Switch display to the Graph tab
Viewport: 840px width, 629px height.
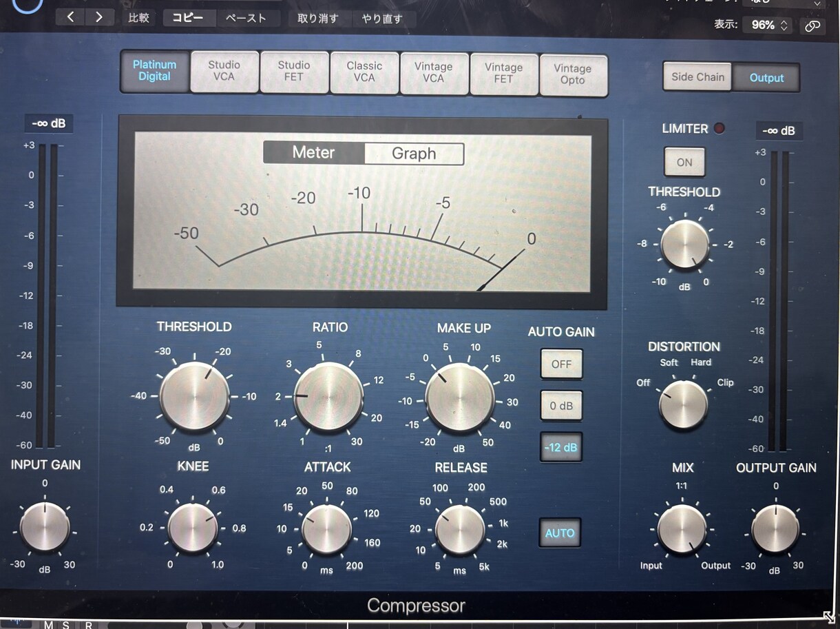point(414,154)
